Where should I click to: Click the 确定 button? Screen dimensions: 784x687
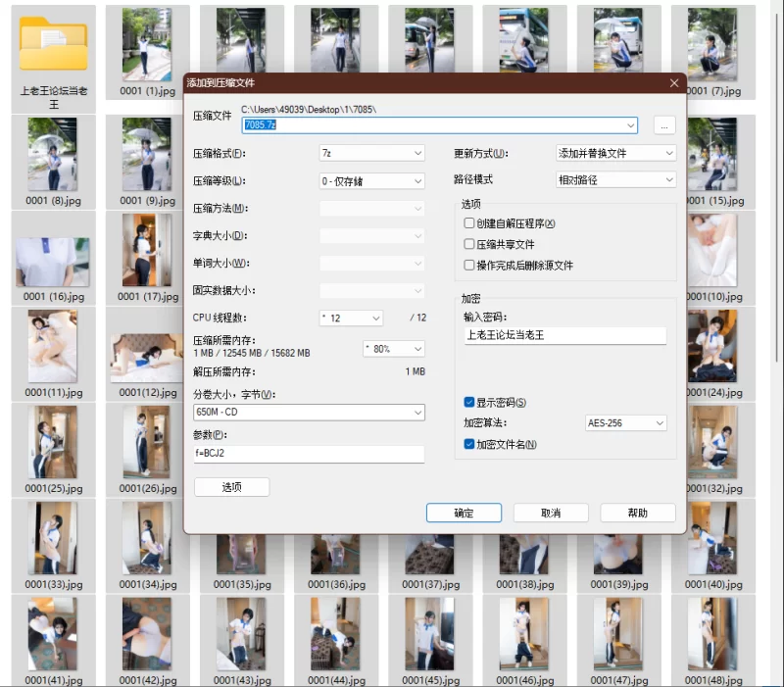click(464, 513)
